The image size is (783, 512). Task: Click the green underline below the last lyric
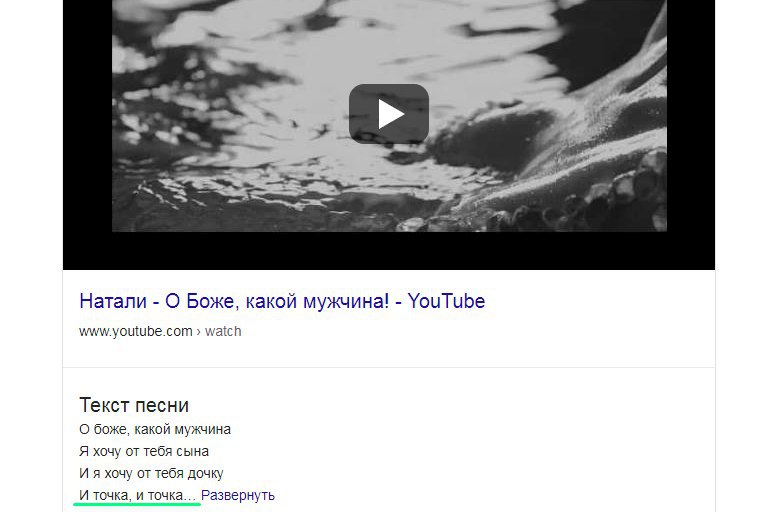point(137,505)
